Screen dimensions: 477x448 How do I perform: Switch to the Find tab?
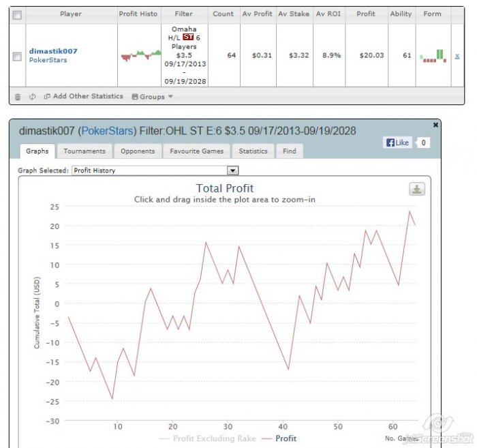290,151
